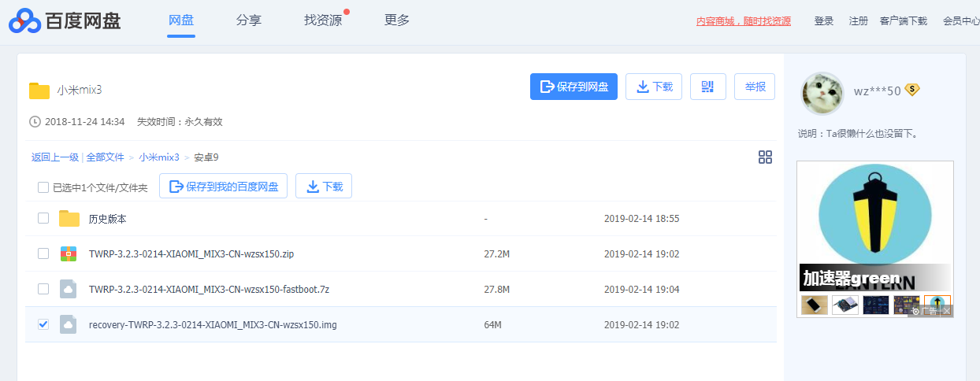Click the Baidu Netdisk logo
The image size is (980, 381).
pos(65,21)
